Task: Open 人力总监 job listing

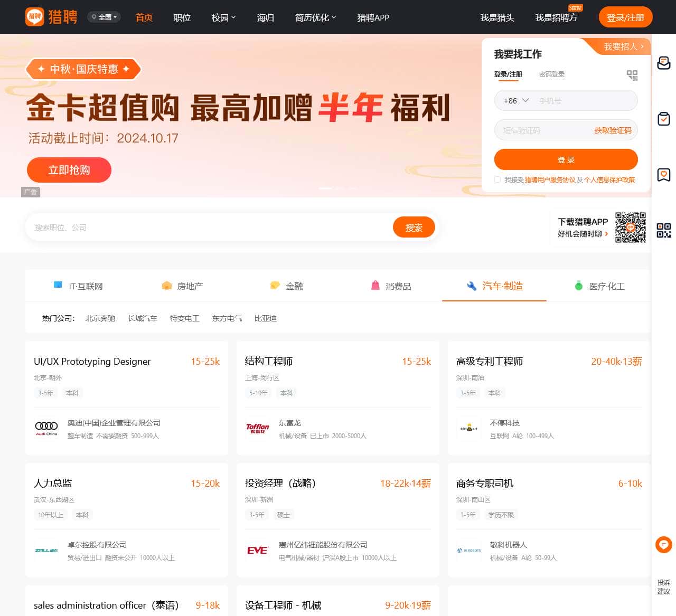Action: [x=53, y=484]
